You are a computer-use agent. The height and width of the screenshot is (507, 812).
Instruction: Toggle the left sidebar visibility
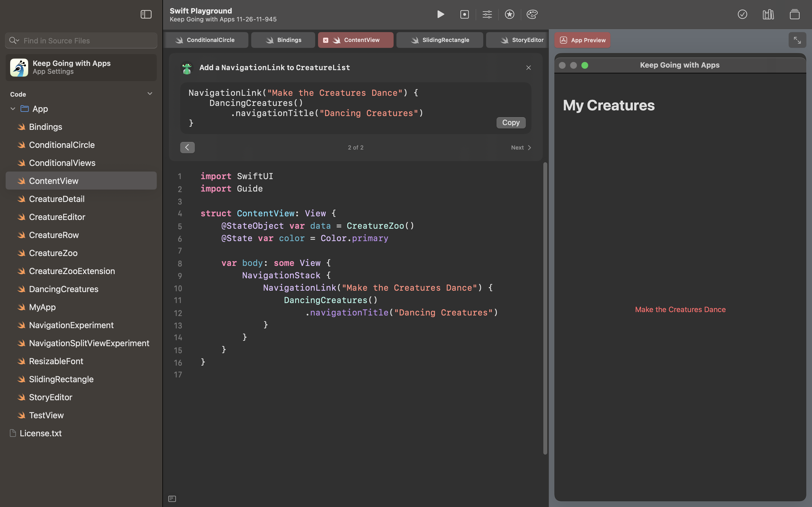click(x=146, y=14)
